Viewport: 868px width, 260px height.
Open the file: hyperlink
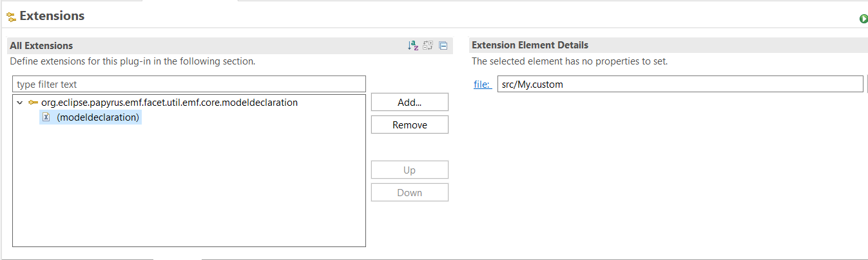coord(482,85)
